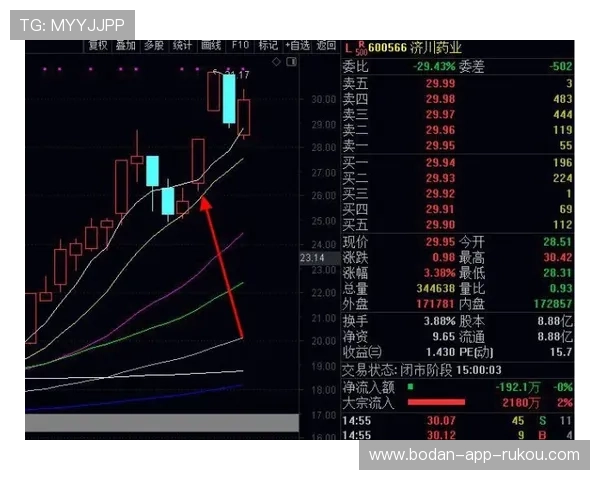Click the 31.17 high price label
This screenshot has width=600, height=480.
[x=237, y=75]
